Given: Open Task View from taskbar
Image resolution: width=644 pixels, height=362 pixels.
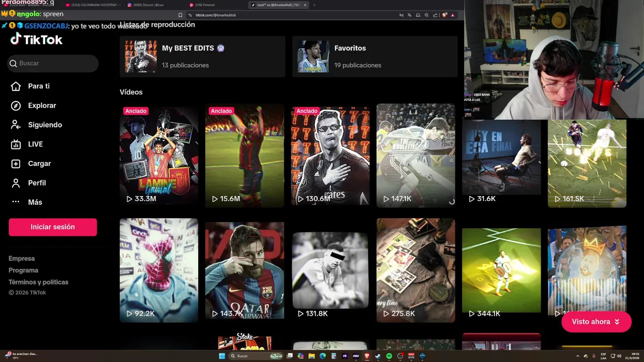Looking at the screenshot, I should click(290, 356).
